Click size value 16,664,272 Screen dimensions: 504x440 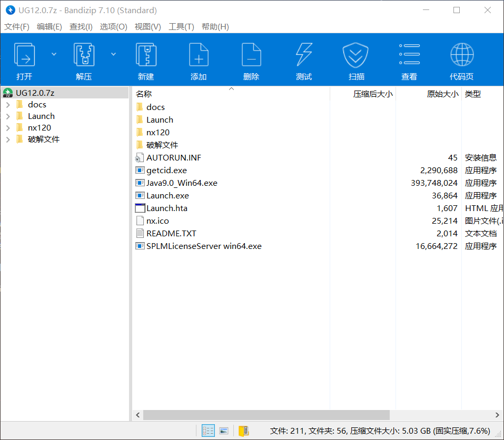[x=436, y=246]
